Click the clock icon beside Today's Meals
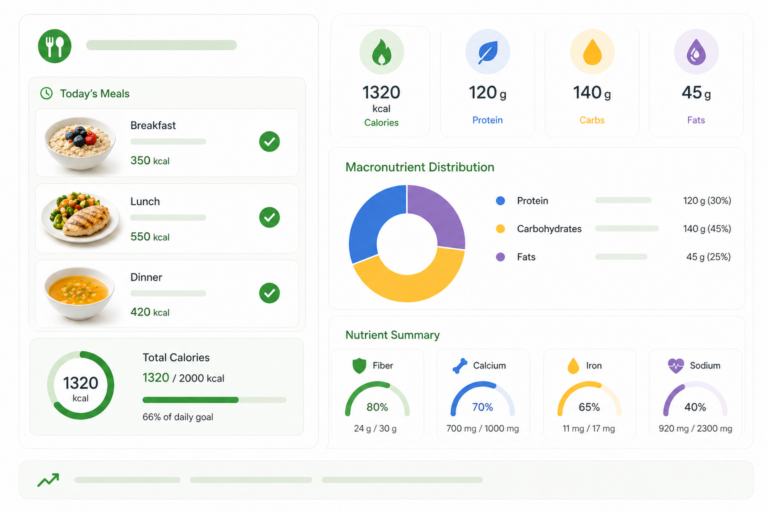 (46, 94)
